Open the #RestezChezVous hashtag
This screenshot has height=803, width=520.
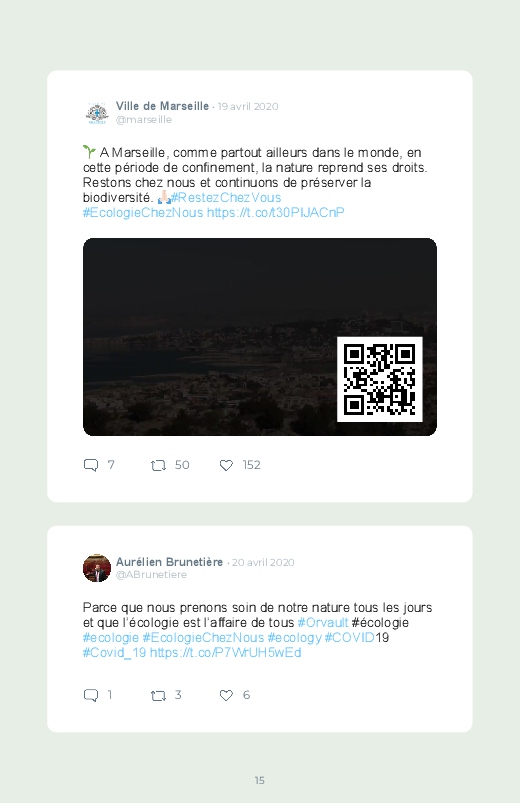point(226,198)
